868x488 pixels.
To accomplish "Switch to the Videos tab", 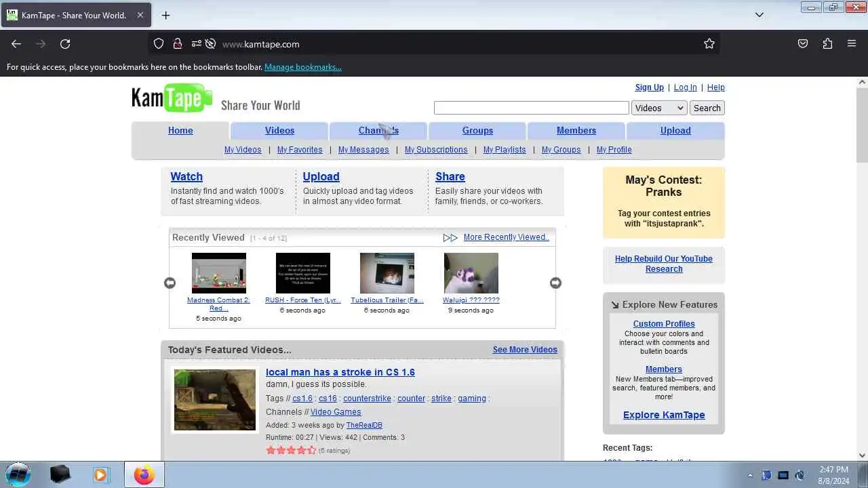I will [x=279, y=130].
